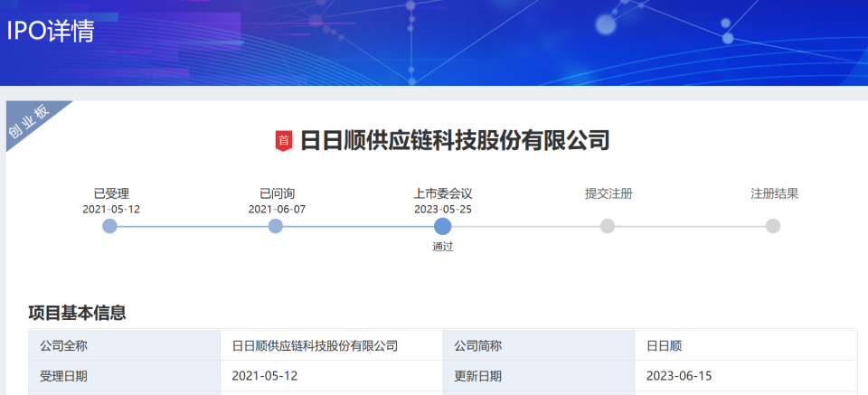Screen dimensions: 868x395
Task: Click the 项目基本信息 section heading
Action: 77,313
